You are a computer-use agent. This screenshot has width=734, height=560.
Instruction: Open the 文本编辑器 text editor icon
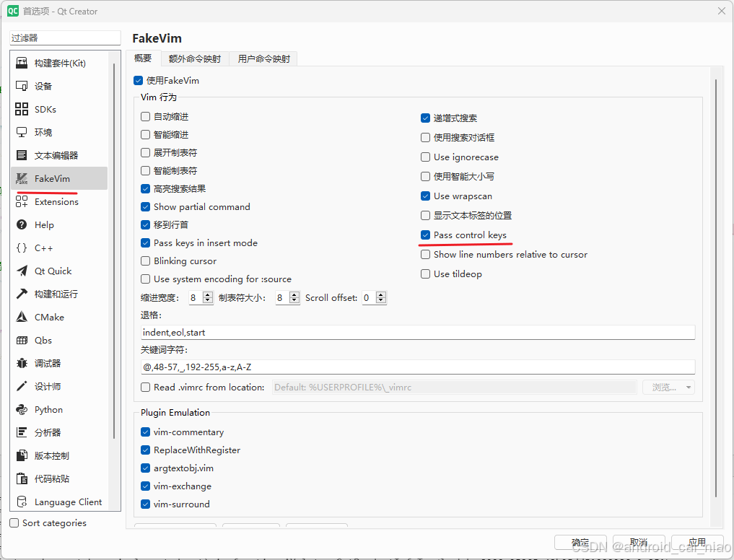point(22,155)
